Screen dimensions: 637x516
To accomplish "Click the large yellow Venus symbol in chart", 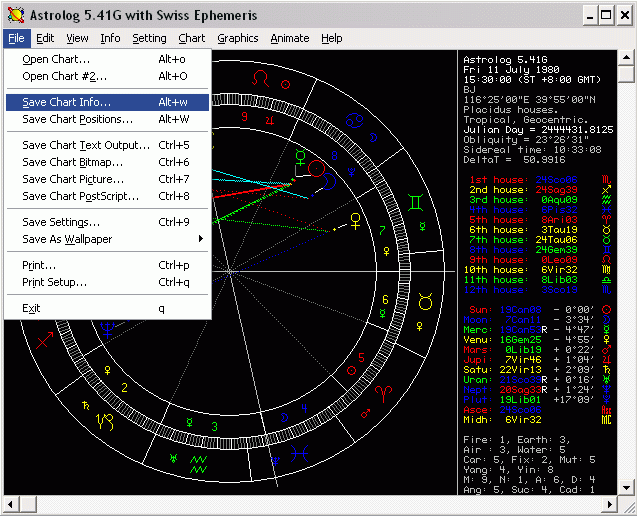I will 355,221.
